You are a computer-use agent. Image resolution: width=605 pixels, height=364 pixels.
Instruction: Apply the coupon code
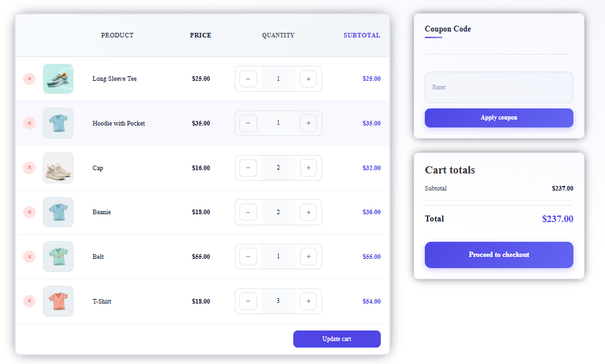pos(499,118)
